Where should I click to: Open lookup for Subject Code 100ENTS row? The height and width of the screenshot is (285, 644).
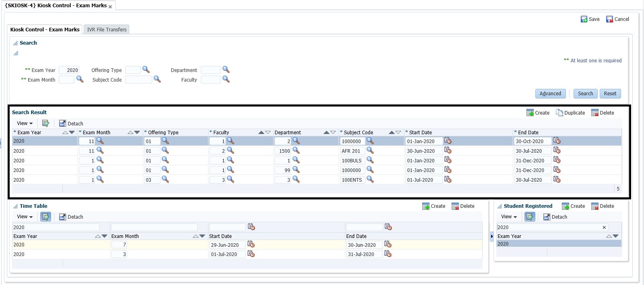(370, 180)
